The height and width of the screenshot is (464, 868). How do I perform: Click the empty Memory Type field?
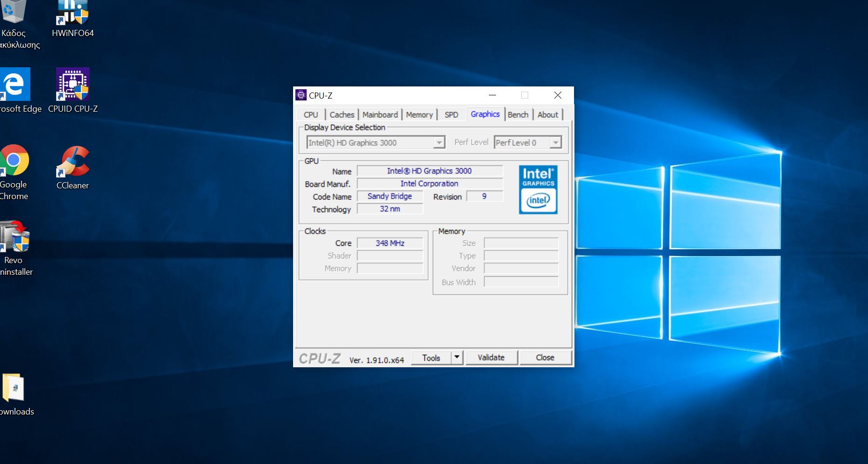[x=521, y=256]
